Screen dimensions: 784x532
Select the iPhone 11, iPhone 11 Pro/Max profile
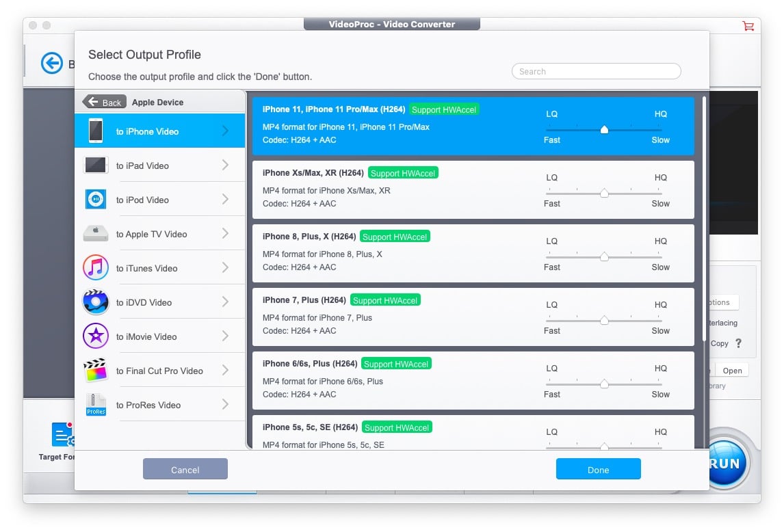point(473,126)
